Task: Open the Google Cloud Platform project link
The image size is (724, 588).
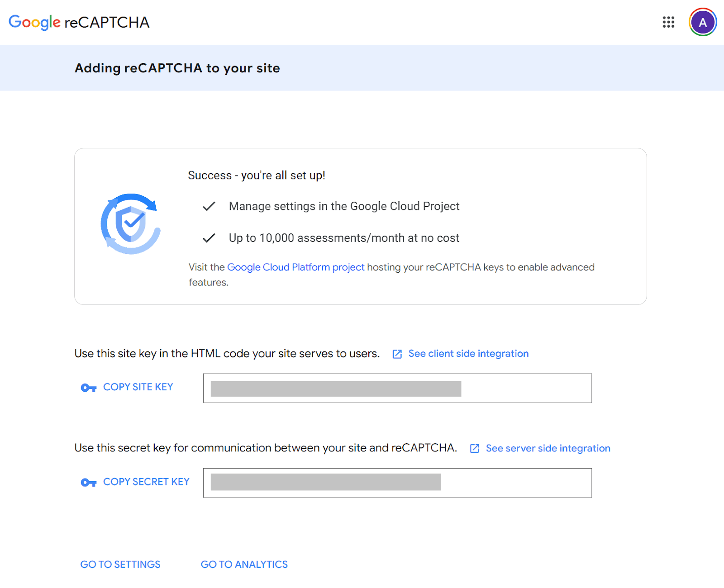Action: pyautogui.click(x=295, y=267)
